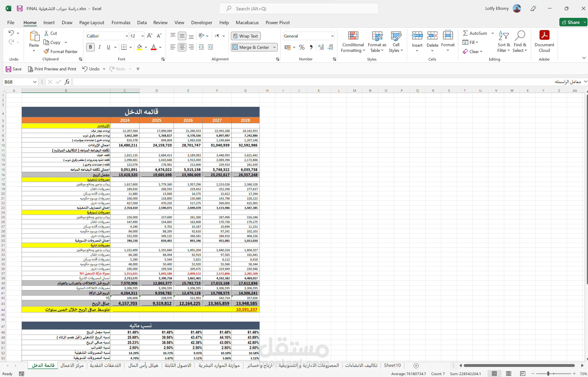Viewport: 588px width, 377px height.
Task: Open the Formulas ribbon tab
Action: (121, 23)
